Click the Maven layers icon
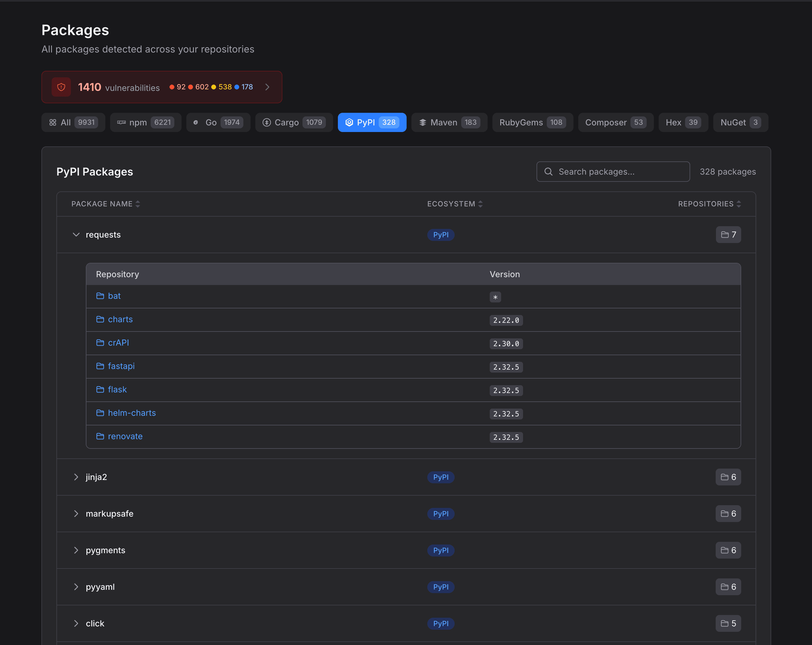The width and height of the screenshot is (812, 645). coord(422,122)
